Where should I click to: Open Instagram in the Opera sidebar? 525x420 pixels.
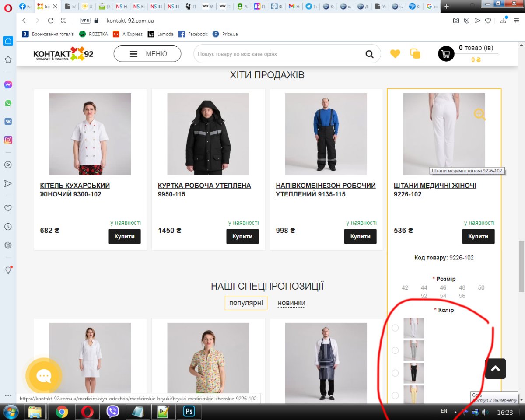click(x=8, y=140)
